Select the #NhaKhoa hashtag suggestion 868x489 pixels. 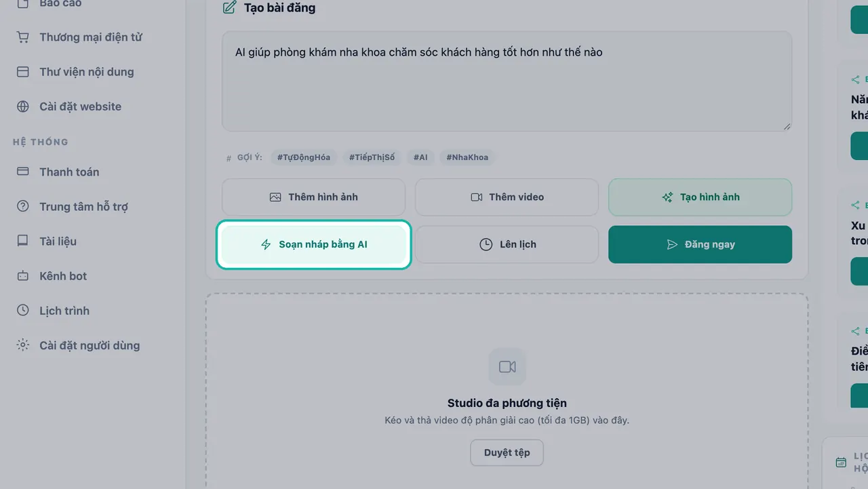pyautogui.click(x=468, y=157)
